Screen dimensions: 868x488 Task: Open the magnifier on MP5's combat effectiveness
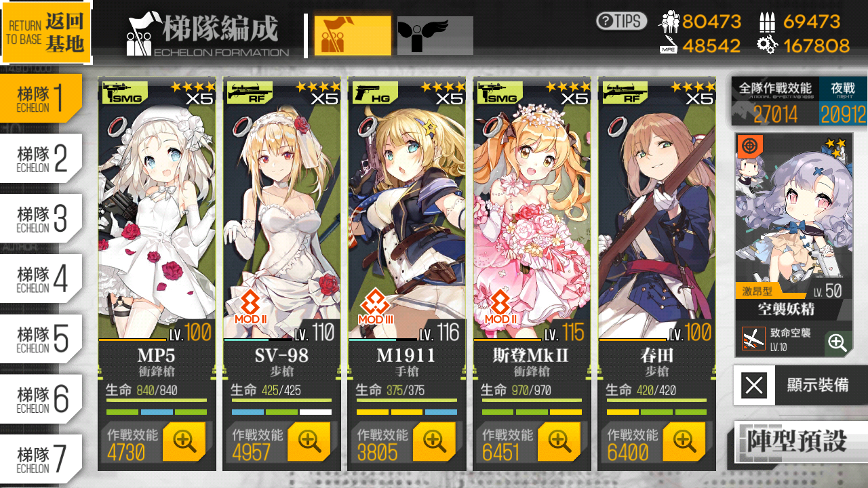tap(184, 441)
